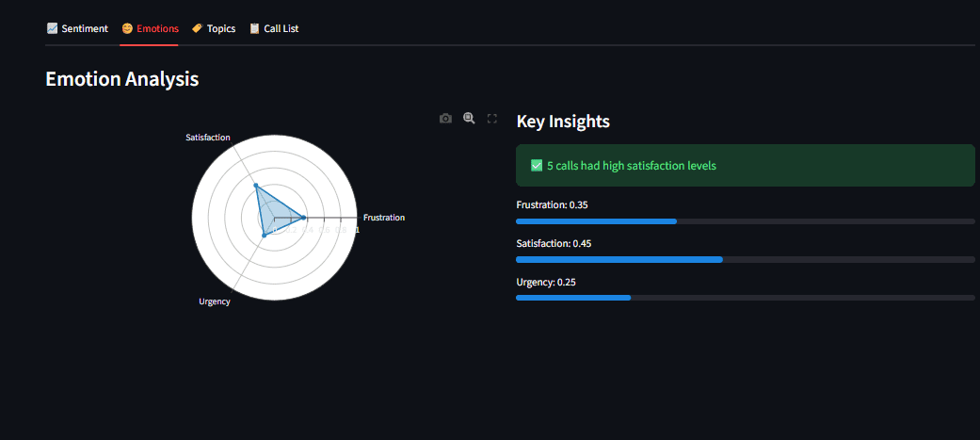Click the face emoji icon on the Emotions tab
The image size is (980, 440).
[127, 29]
